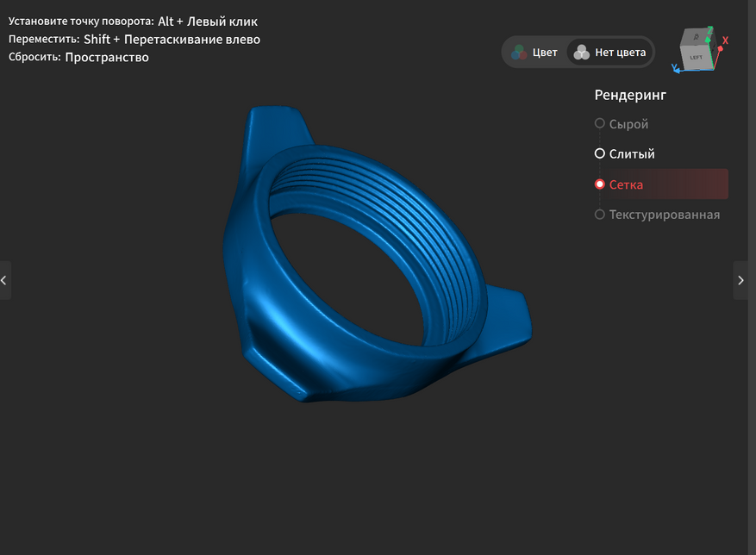Click the 'Сбросить: Пространство' hint text

pyautogui.click(x=78, y=57)
